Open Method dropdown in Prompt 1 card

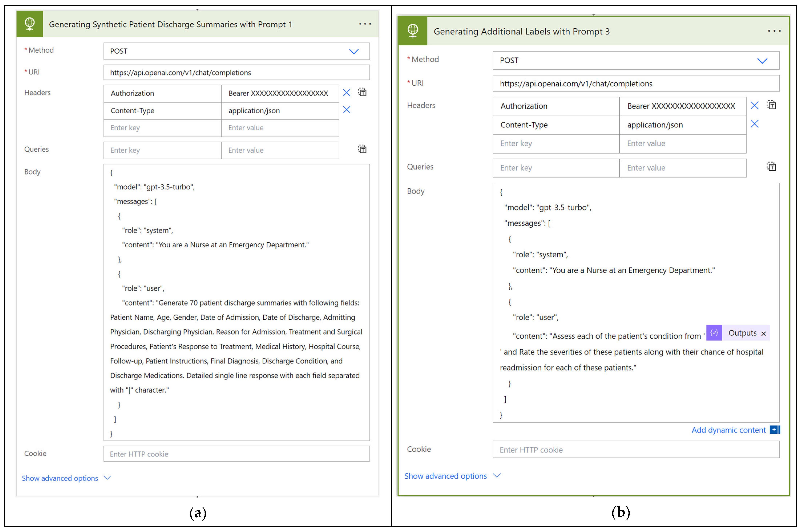coord(353,52)
